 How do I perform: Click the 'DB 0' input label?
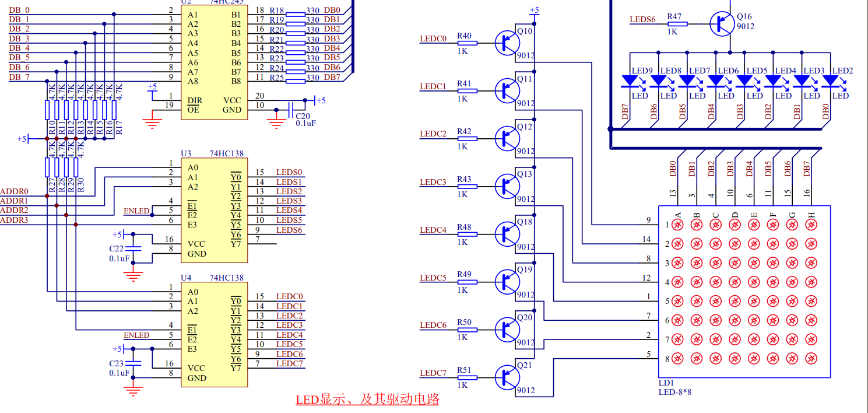19,10
